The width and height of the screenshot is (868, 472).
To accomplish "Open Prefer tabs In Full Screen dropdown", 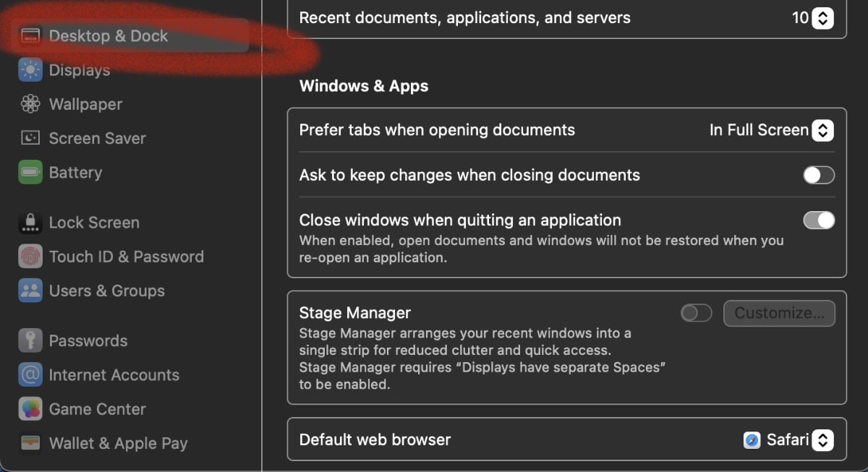I will point(822,130).
